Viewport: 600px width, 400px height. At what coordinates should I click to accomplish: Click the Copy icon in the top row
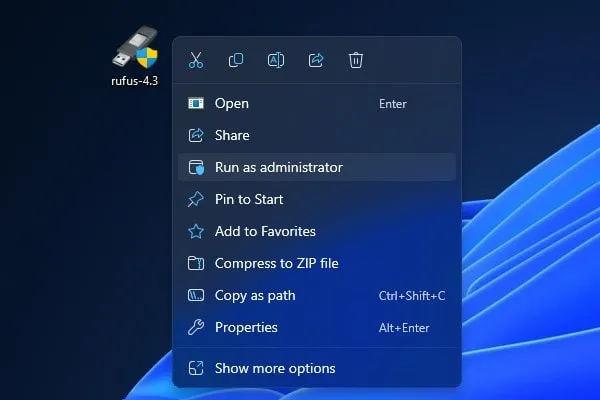236,60
